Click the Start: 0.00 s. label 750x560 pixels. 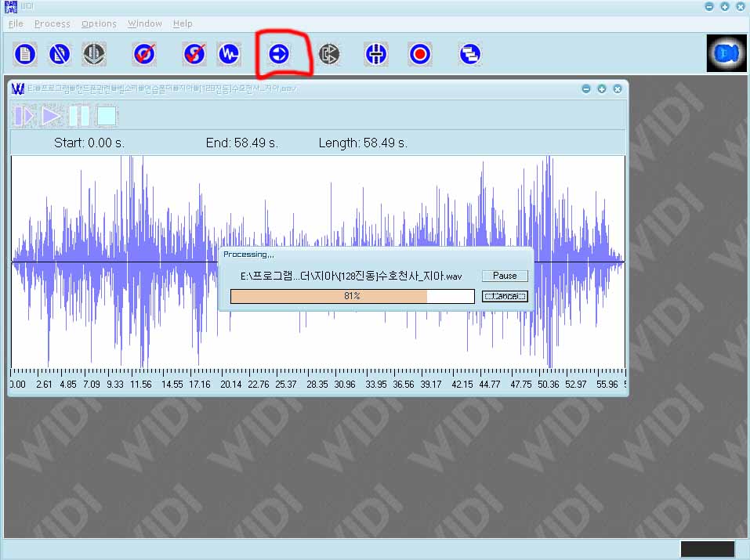pos(89,143)
